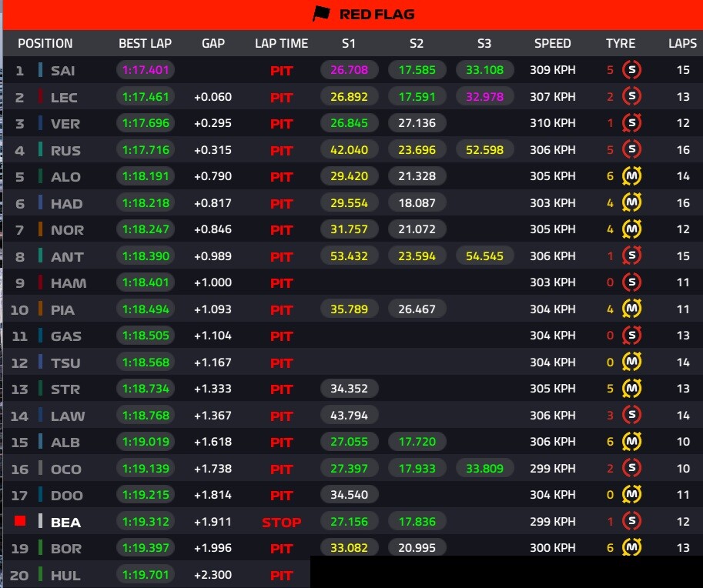Click the red flag icon in banner

click(x=321, y=14)
